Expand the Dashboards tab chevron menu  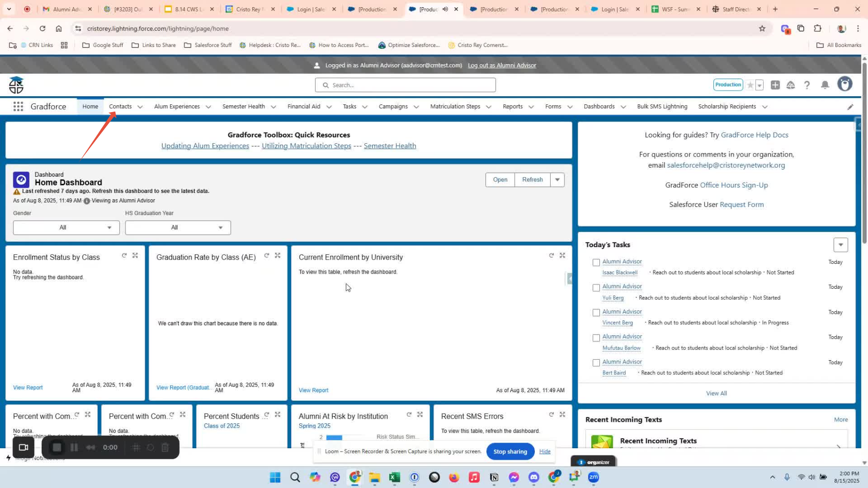(x=623, y=107)
